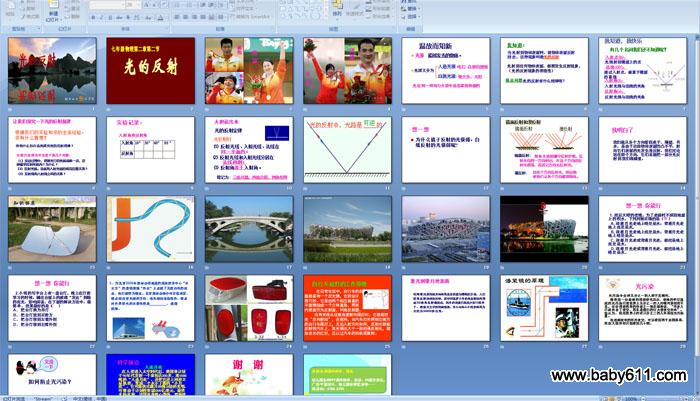Toggle bold formatting in ribbon
700x401 pixels.
point(93,17)
